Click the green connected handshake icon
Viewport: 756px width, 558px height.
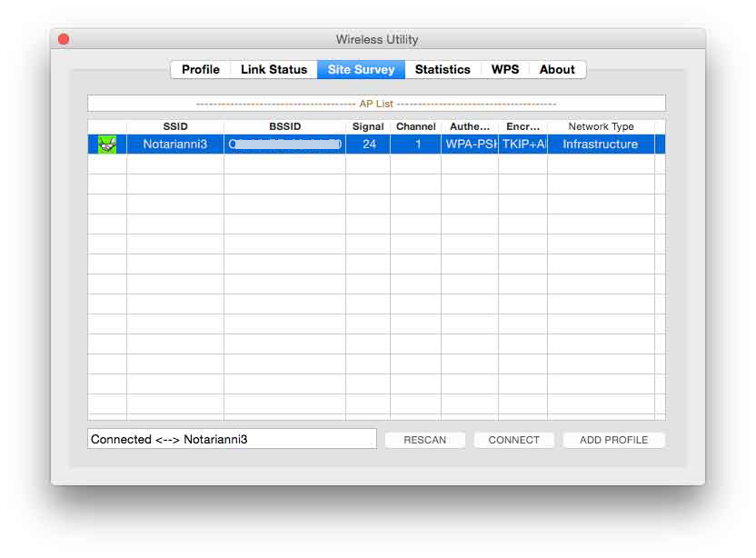pyautogui.click(x=107, y=144)
